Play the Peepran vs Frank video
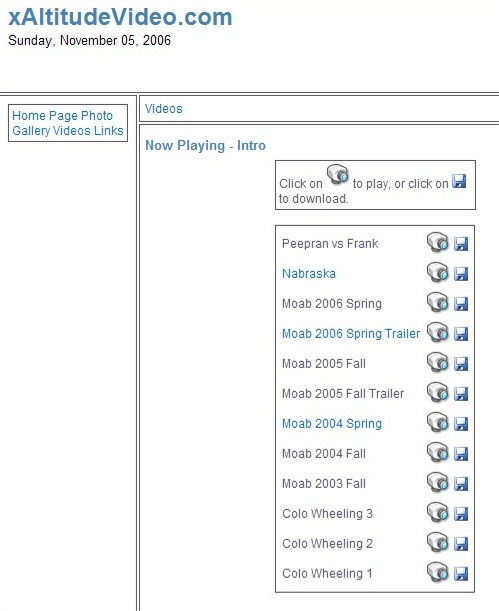The width and height of the screenshot is (499, 611). pos(438,242)
